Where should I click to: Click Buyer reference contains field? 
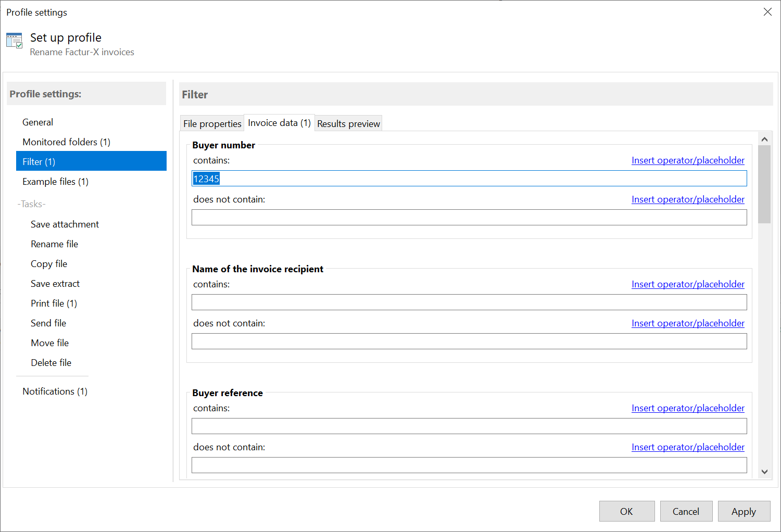click(x=469, y=426)
